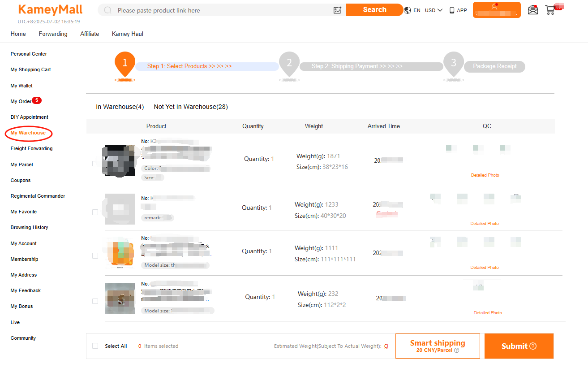The width and height of the screenshot is (588, 368).
Task: Go to Personal Center in sidebar
Action: point(29,54)
